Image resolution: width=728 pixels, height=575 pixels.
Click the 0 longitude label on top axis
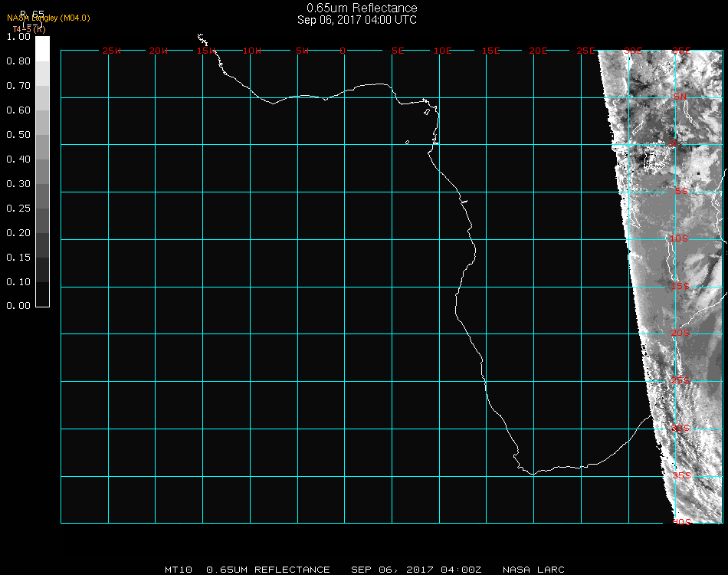tap(343, 51)
